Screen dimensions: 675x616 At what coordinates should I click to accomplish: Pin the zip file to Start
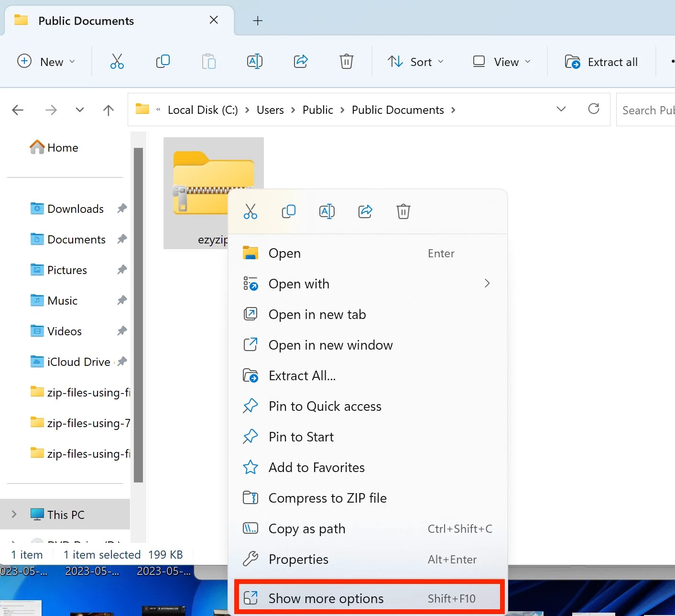[x=301, y=437]
